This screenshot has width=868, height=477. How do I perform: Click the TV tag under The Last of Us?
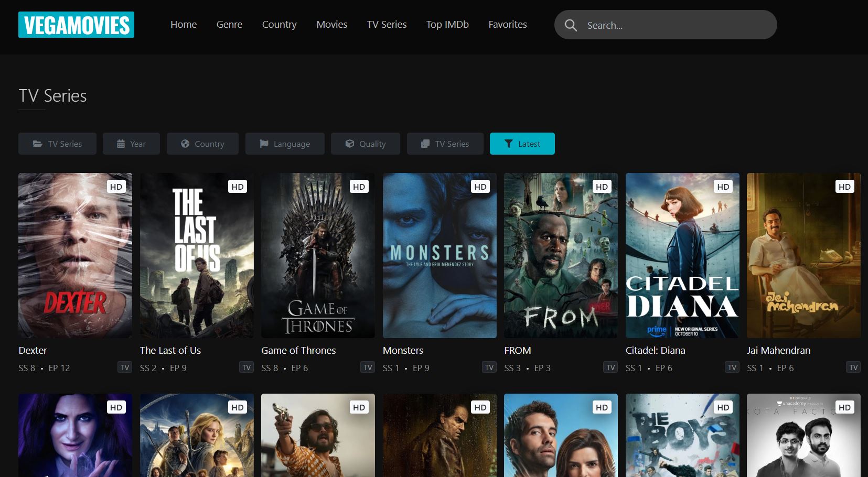tap(247, 367)
